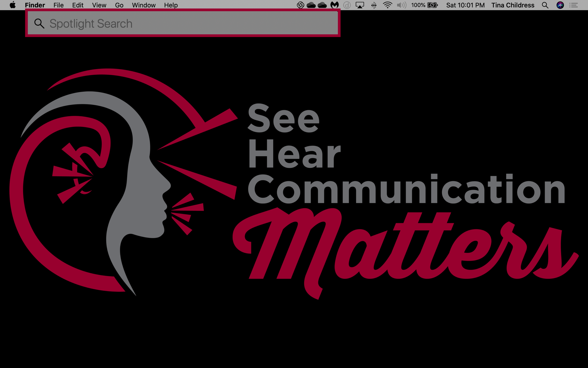The image size is (588, 368).
Task: Click the Malwarebytes M menu bar icon
Action: (x=334, y=5)
